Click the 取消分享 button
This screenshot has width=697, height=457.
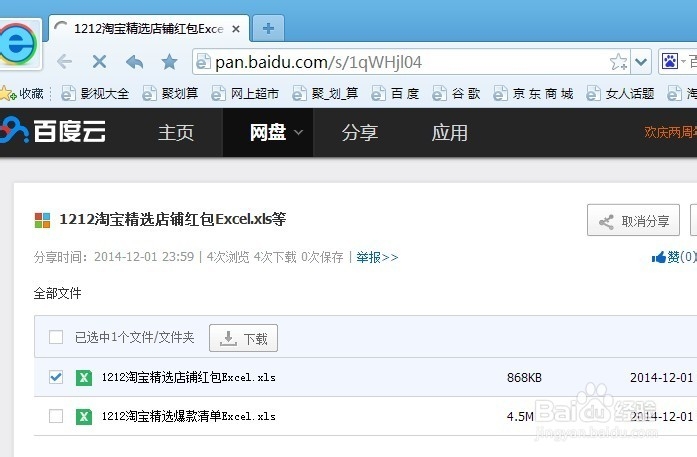pos(633,220)
